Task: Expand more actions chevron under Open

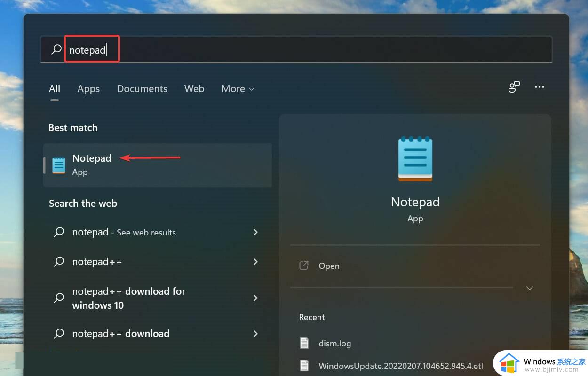Action: 530,288
